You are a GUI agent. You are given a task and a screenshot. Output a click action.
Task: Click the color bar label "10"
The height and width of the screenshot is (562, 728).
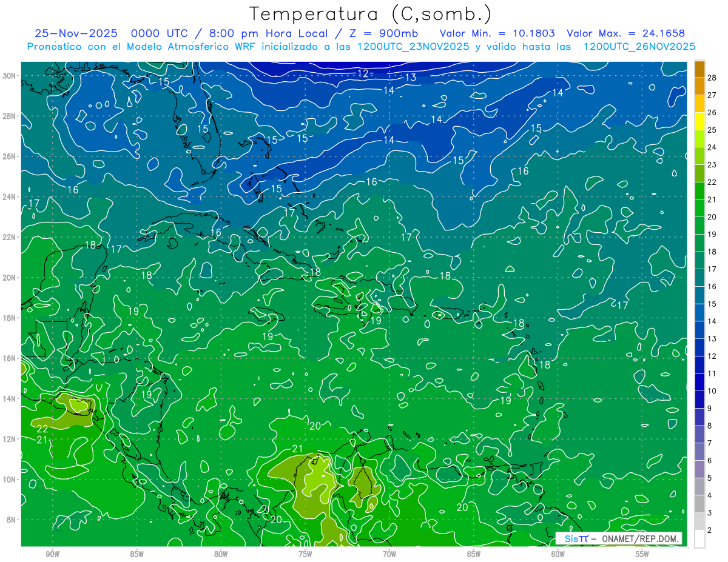pos(712,391)
